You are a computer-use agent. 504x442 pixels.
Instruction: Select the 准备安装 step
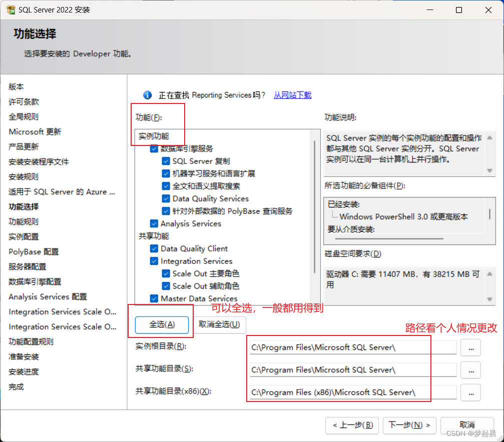tap(24, 357)
